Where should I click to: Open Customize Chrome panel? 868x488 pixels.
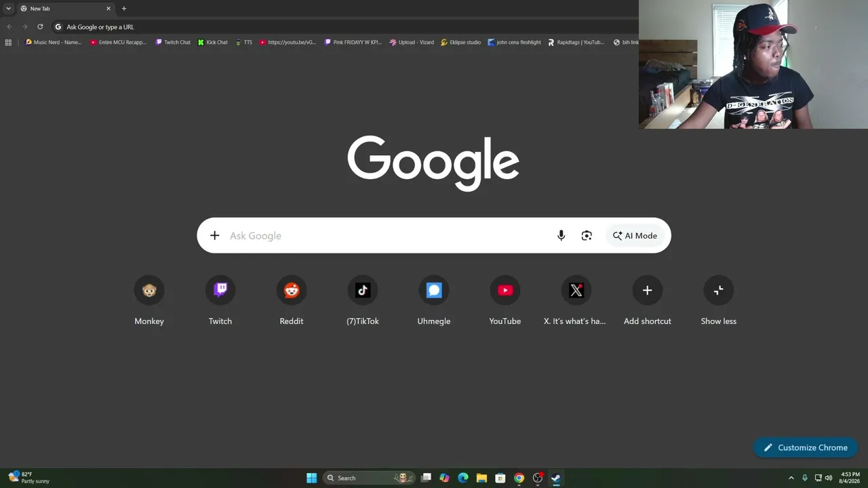(806, 447)
